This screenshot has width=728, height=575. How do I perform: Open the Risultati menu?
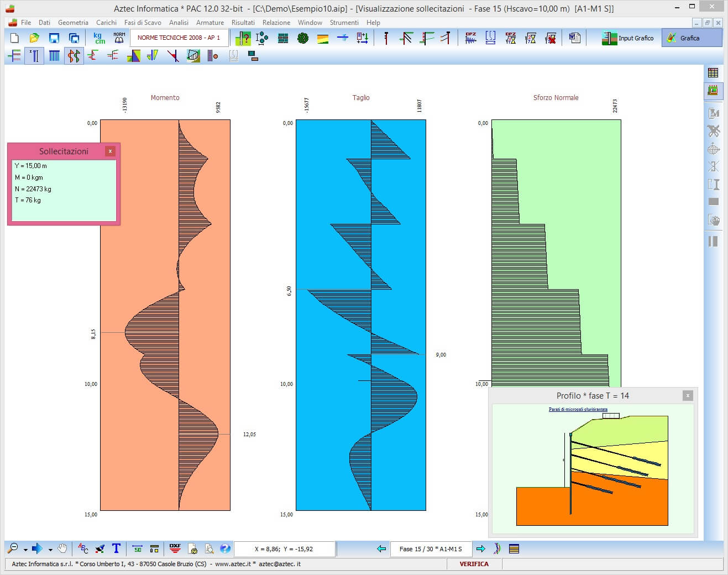coord(243,23)
